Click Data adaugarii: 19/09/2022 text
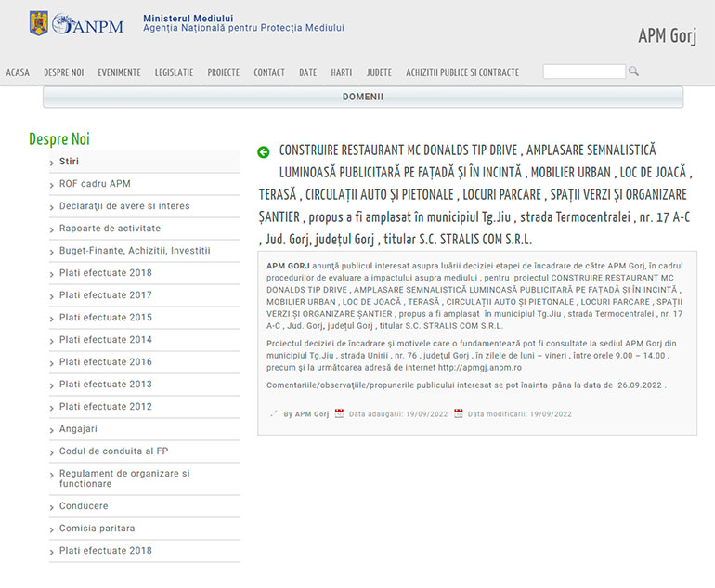 [x=398, y=414]
